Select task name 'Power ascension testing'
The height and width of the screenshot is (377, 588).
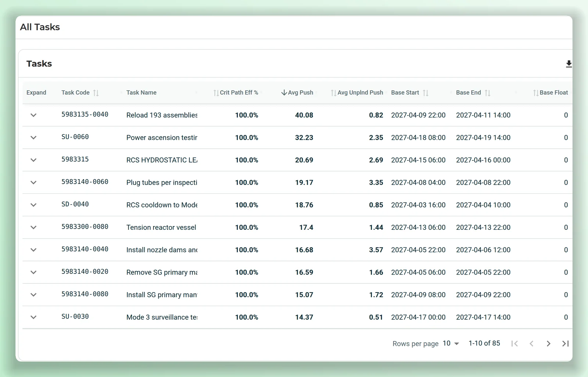click(162, 138)
